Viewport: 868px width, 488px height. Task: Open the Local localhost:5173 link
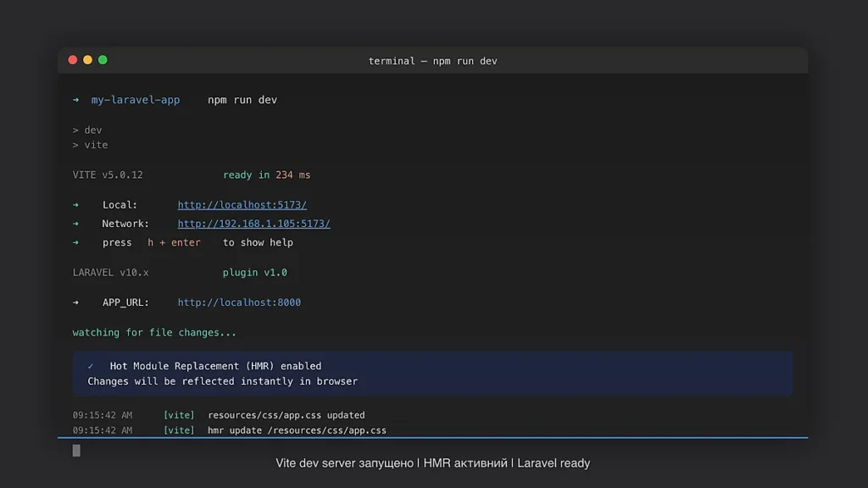(x=242, y=205)
